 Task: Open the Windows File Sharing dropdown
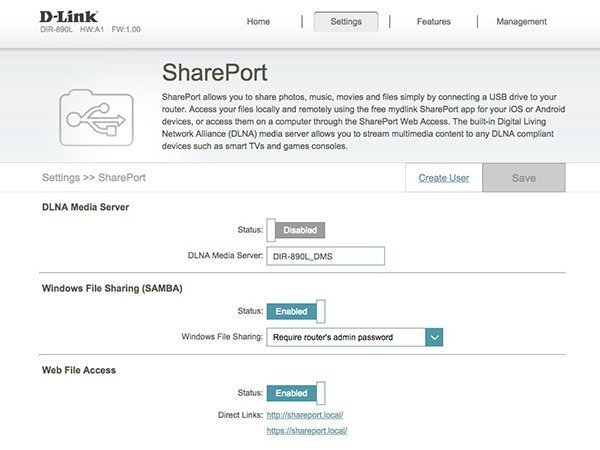[x=355, y=337]
